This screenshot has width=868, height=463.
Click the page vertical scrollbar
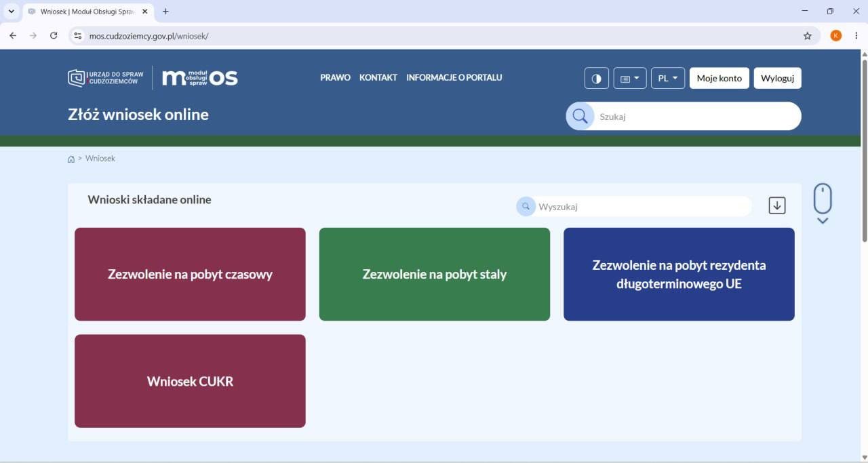[864, 150]
